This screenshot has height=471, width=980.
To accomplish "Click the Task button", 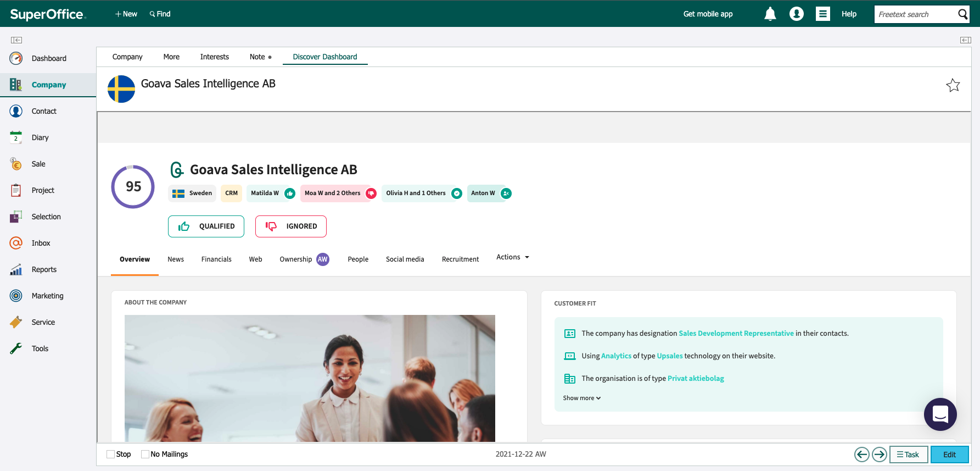I will tap(909, 455).
